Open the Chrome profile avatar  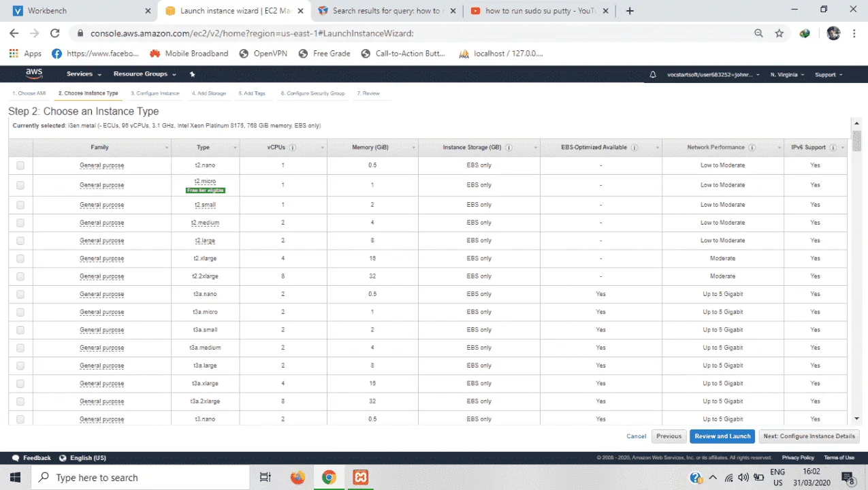[x=833, y=33]
